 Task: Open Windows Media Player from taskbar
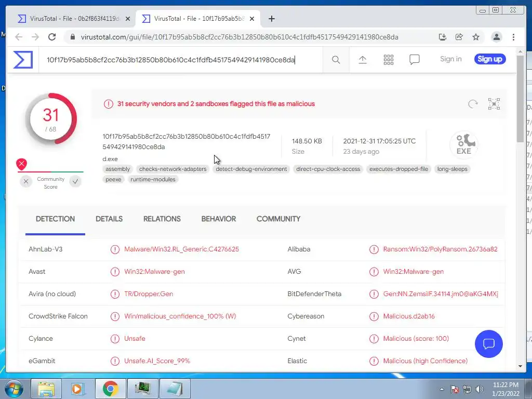[x=78, y=389]
